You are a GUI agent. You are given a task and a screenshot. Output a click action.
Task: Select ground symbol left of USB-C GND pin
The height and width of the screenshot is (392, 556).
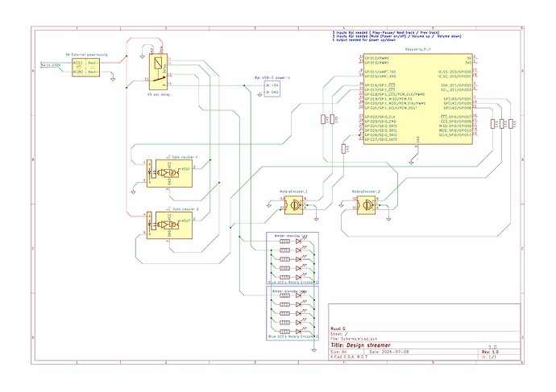[x=260, y=94]
